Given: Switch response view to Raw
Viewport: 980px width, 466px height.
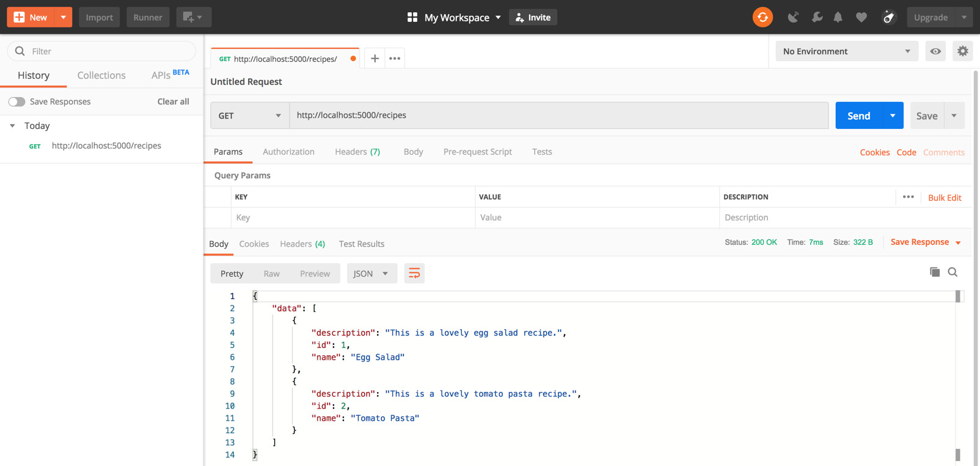Looking at the screenshot, I should point(272,274).
